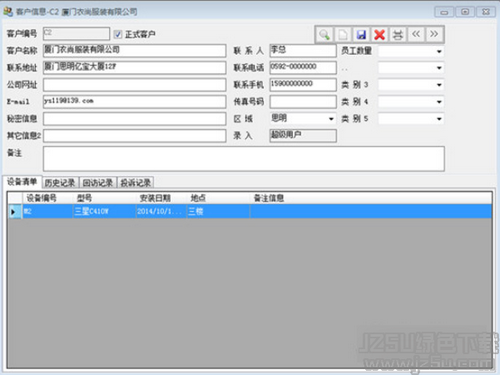Open the 回访记录 tab
Screen dimensions: 500x375
[x=98, y=183]
